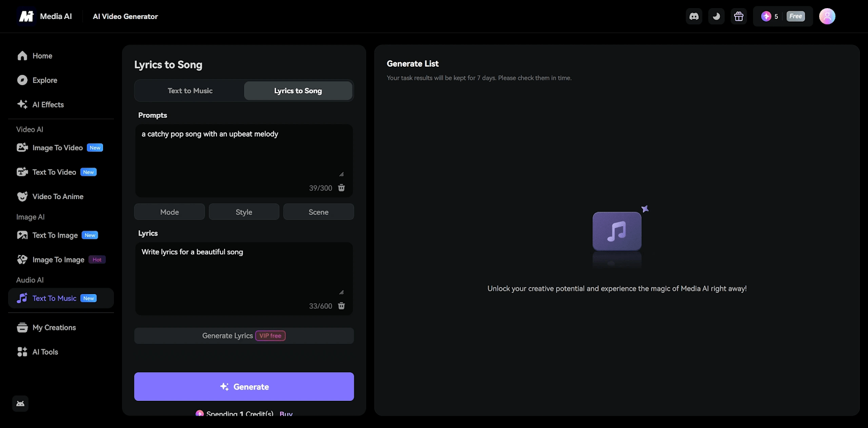This screenshot has width=868, height=428.
Task: Expand the Scene options
Action: (318, 212)
